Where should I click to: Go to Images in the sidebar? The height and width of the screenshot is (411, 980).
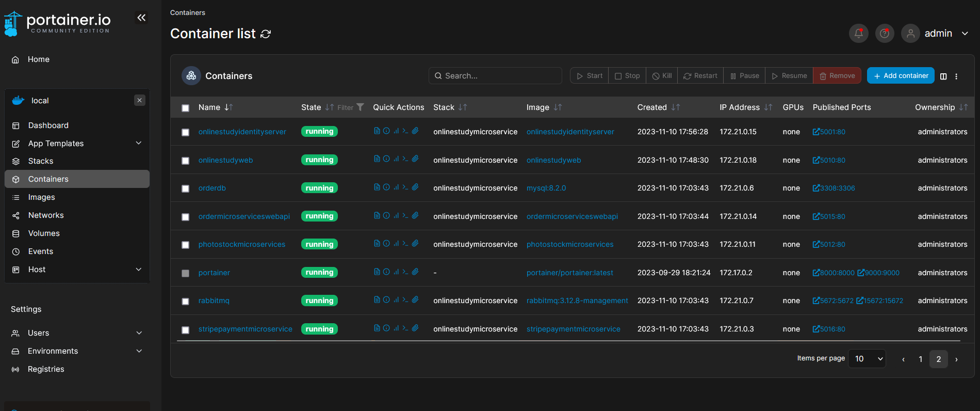tap(42, 197)
